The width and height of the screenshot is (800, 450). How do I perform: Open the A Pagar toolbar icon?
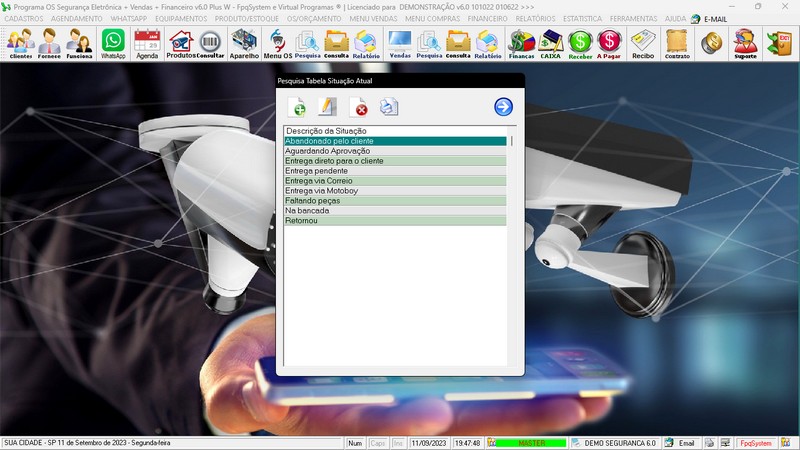(609, 44)
